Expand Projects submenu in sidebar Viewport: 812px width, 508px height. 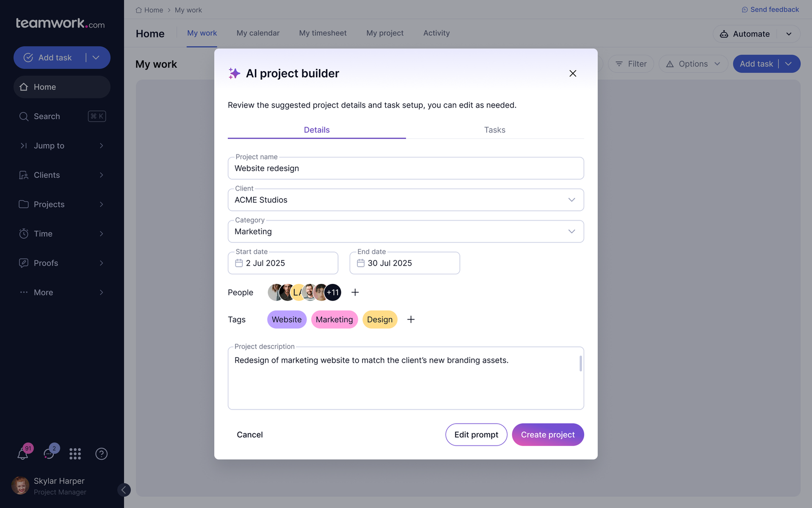(x=101, y=204)
